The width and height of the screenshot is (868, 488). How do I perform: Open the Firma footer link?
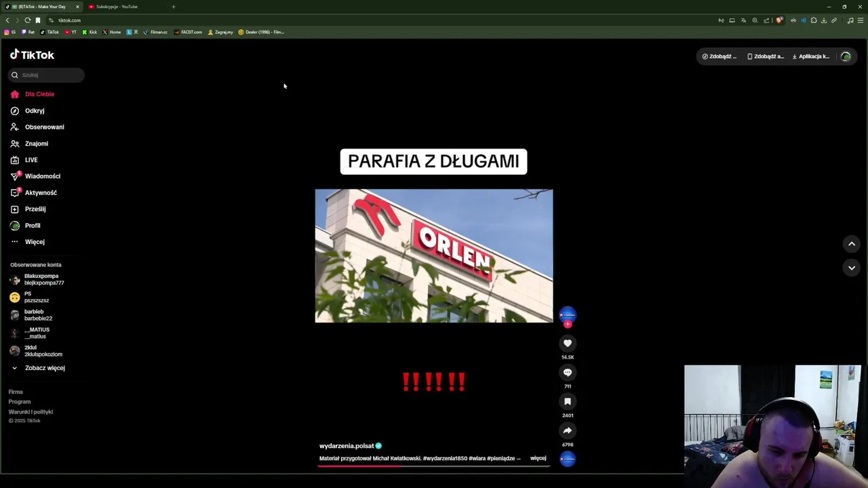(16, 392)
